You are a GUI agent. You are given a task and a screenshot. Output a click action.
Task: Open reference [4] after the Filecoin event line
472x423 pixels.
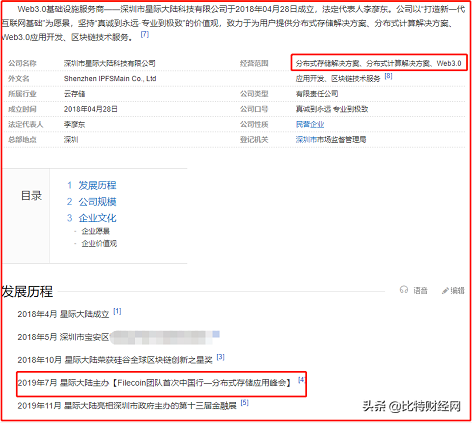(301, 379)
